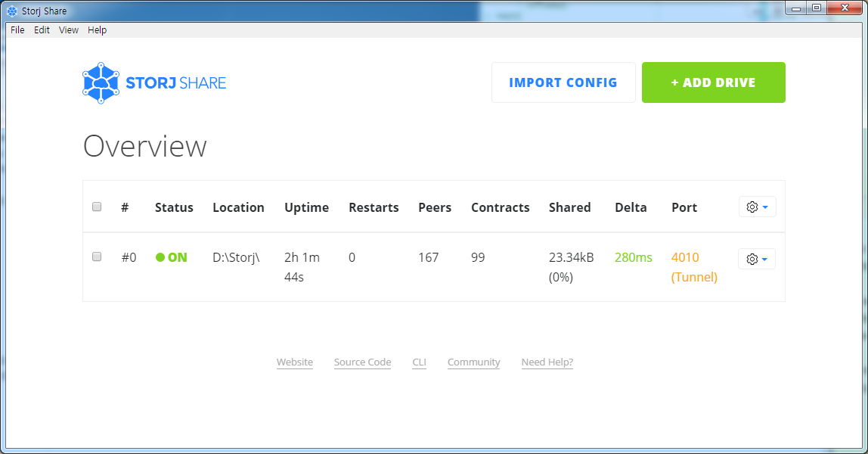Click the contracts value 99
868x454 pixels.
click(x=478, y=257)
